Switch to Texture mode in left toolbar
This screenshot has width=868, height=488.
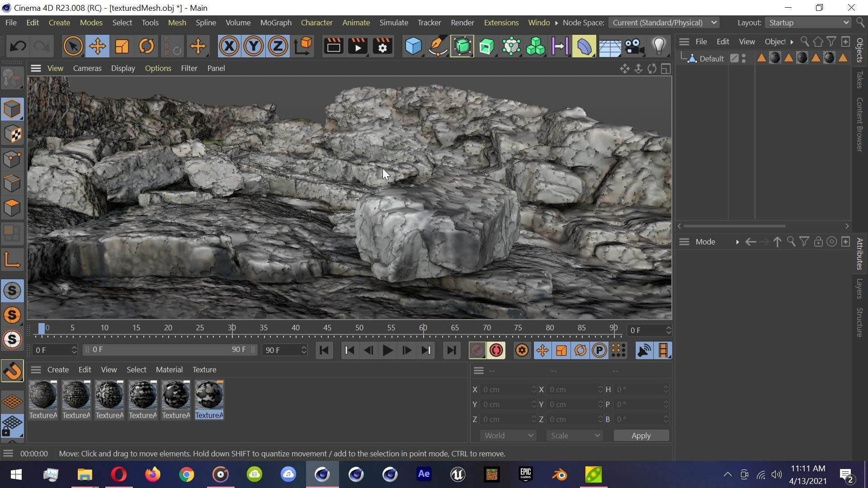pyautogui.click(x=13, y=134)
